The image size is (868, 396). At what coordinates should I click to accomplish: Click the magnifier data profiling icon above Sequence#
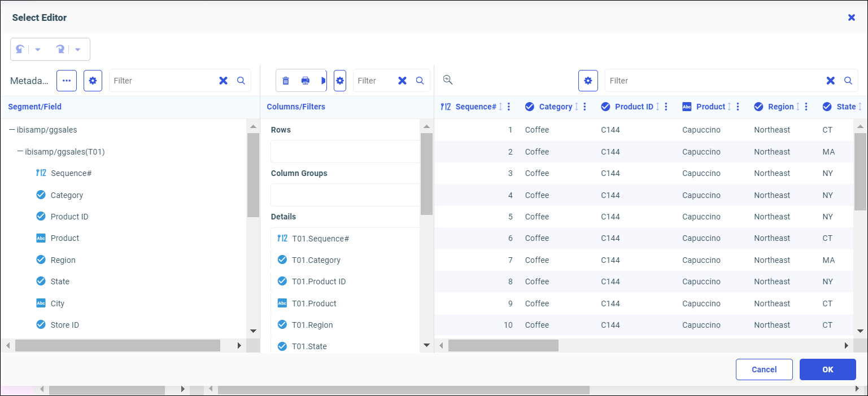448,80
